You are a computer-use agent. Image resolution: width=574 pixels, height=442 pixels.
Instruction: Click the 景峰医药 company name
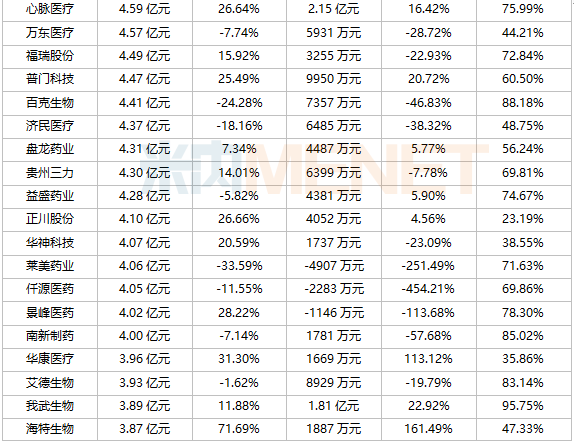(x=50, y=313)
